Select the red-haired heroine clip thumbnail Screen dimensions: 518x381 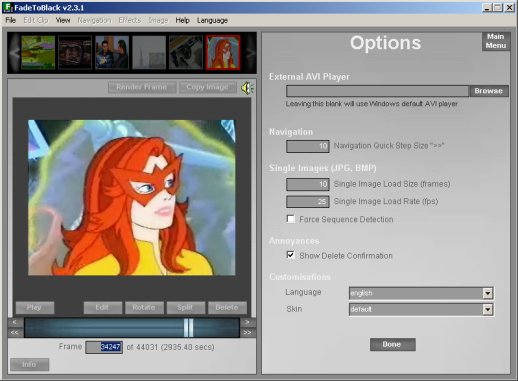point(223,53)
